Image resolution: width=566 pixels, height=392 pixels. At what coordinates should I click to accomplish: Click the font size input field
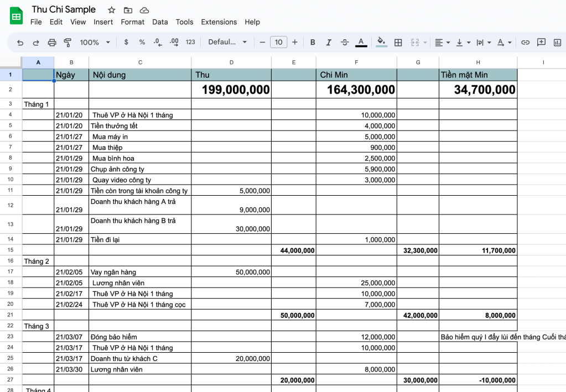[278, 42]
